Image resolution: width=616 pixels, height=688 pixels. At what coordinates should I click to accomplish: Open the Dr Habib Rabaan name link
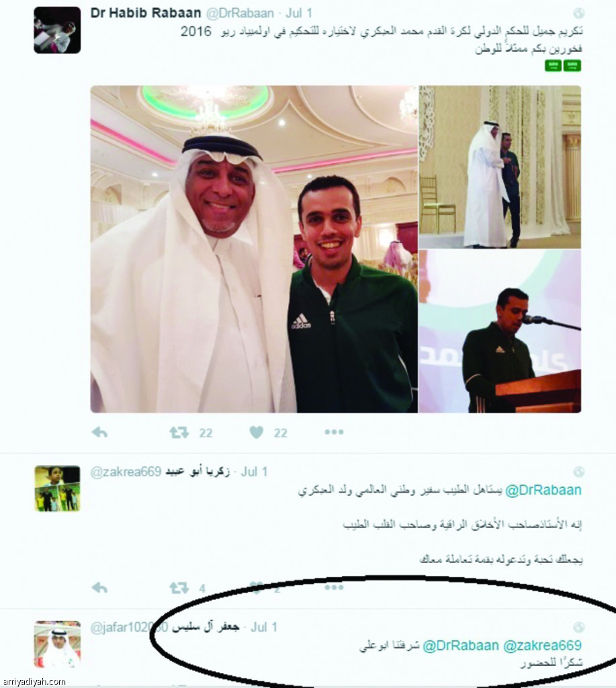146,13
